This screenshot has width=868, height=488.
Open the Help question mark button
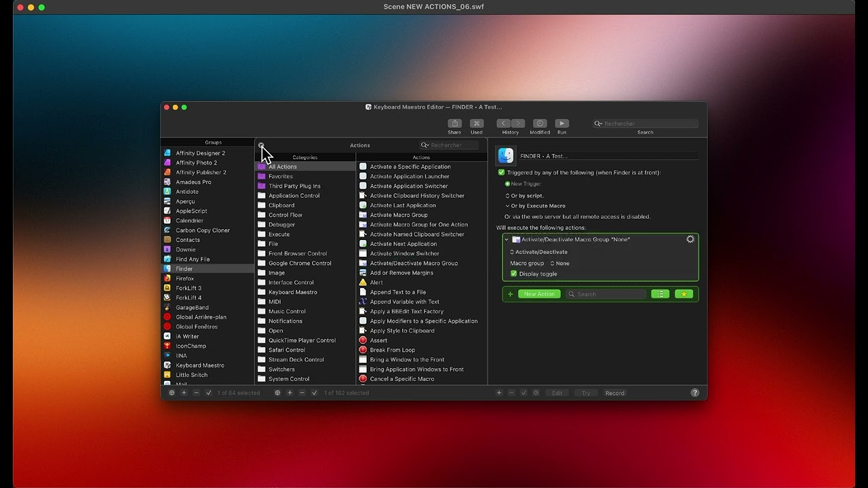[x=694, y=393]
